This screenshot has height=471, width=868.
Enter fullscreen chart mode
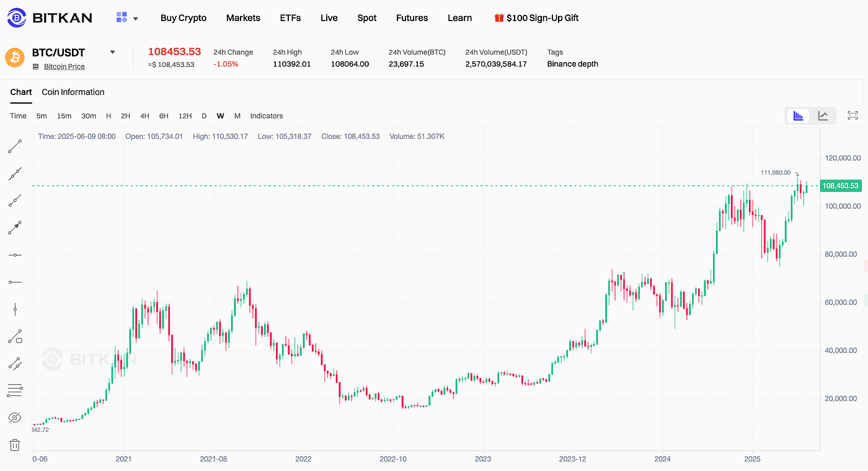(x=852, y=115)
